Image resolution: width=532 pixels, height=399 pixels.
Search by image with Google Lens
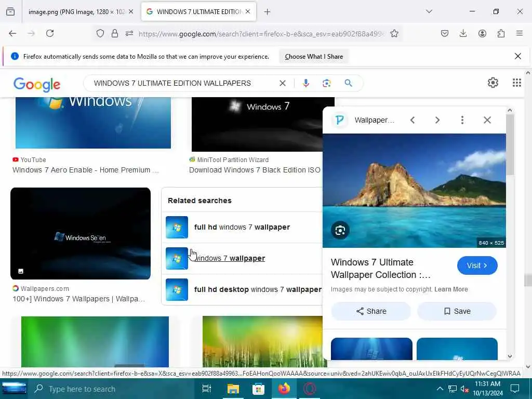click(x=326, y=83)
